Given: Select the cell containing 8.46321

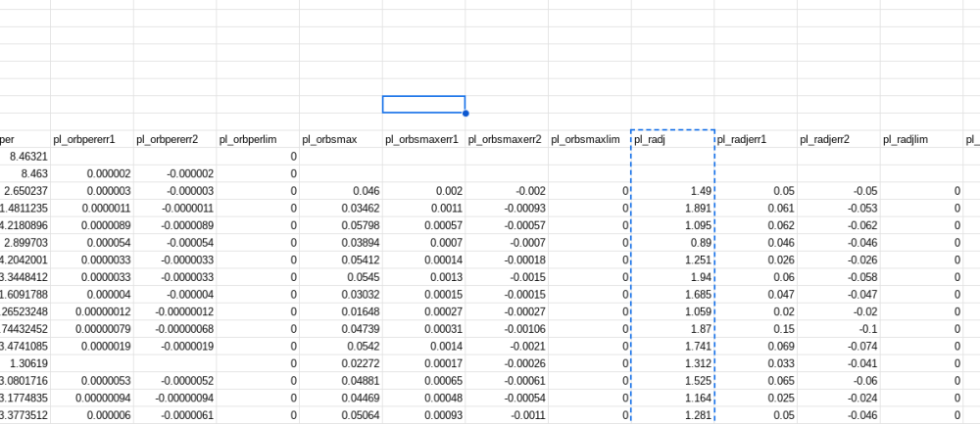Looking at the screenshot, I should coord(25,156).
